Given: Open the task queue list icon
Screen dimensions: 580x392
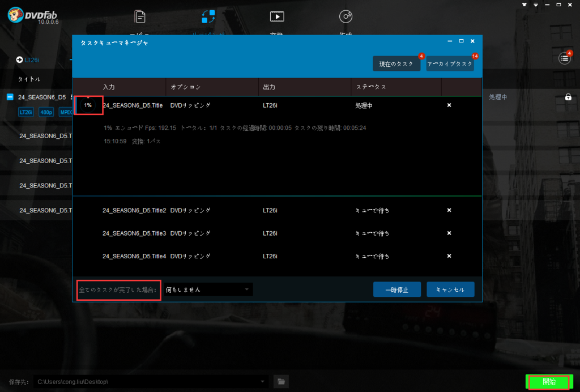Looking at the screenshot, I should 565,58.
